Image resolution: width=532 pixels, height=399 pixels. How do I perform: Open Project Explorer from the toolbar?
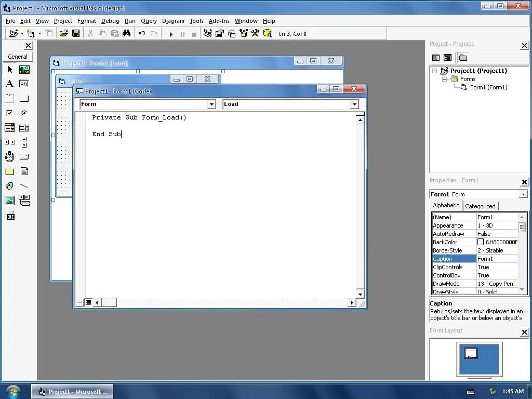click(x=208, y=33)
